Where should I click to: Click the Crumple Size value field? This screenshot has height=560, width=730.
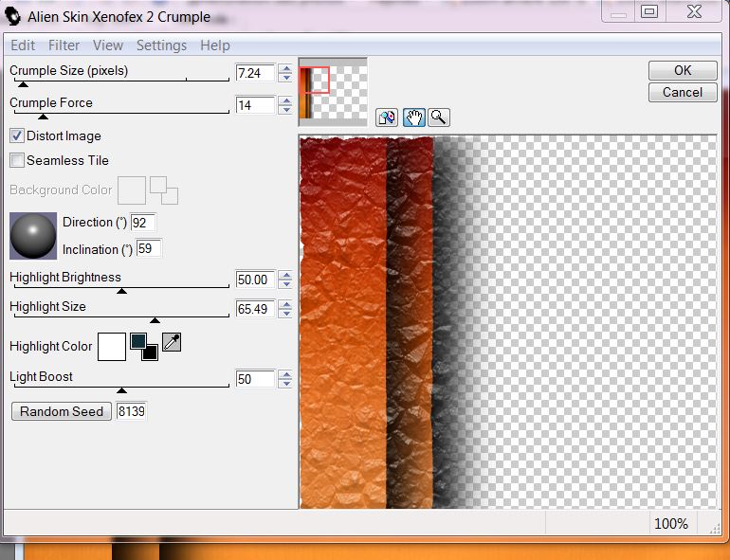click(x=255, y=73)
